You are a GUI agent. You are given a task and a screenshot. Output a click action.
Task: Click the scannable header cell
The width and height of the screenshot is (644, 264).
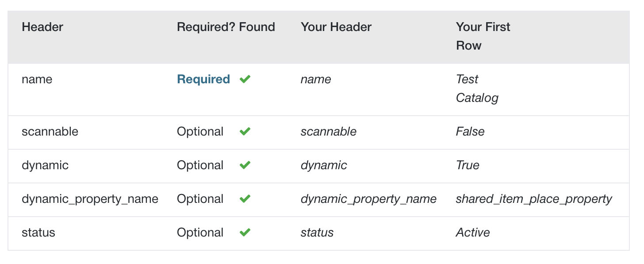click(x=50, y=132)
